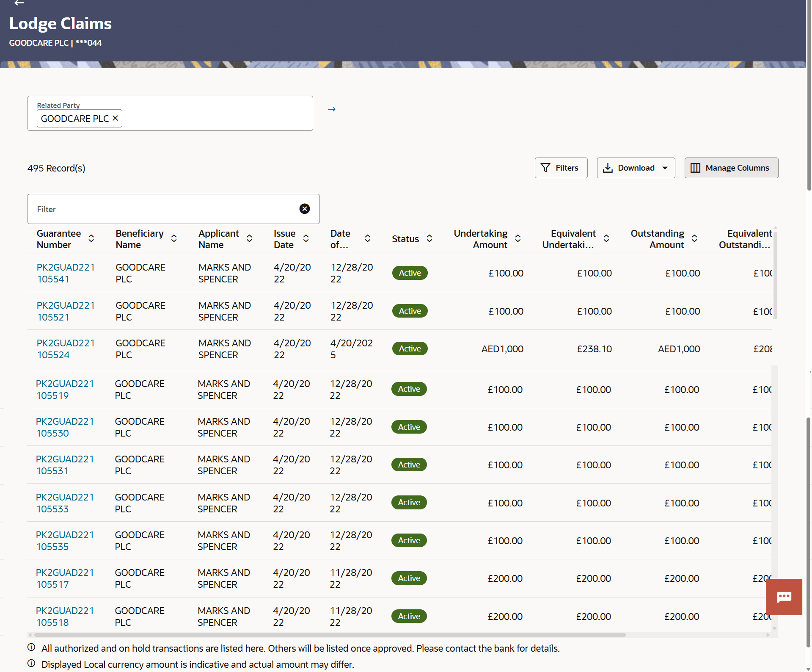Screen dimensions: 812x672
Task: Open the Filters panel
Action: tap(561, 168)
